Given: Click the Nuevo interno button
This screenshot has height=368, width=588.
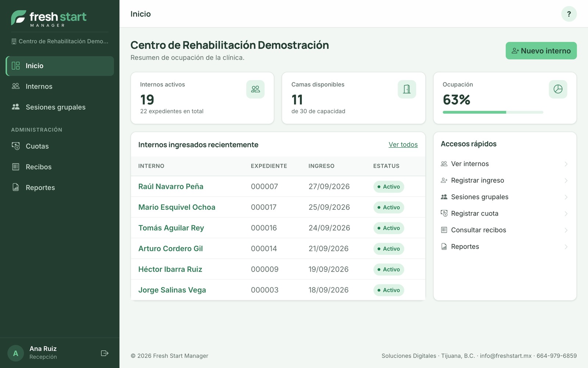Looking at the screenshot, I should click(541, 51).
